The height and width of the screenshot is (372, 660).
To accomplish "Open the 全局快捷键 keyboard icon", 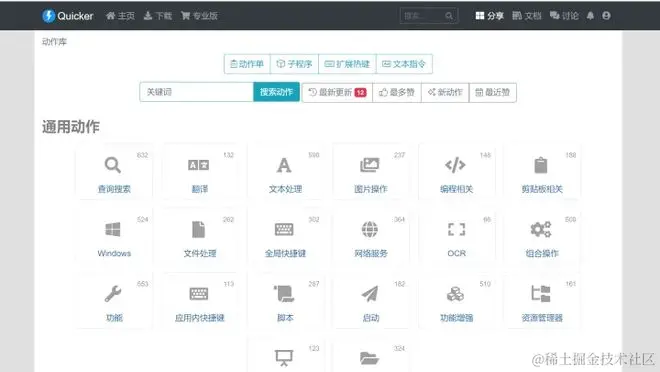I will [x=284, y=229].
